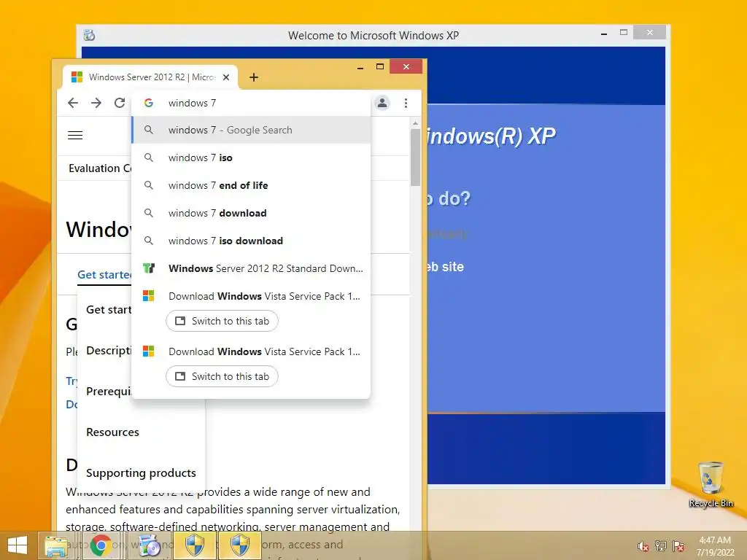Open File Explorer from the taskbar
The width and height of the screenshot is (747, 560).
click(55, 545)
